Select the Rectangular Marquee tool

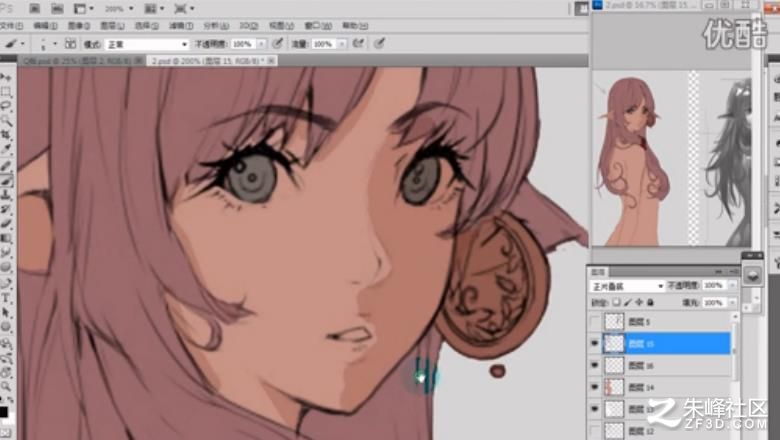(6, 92)
